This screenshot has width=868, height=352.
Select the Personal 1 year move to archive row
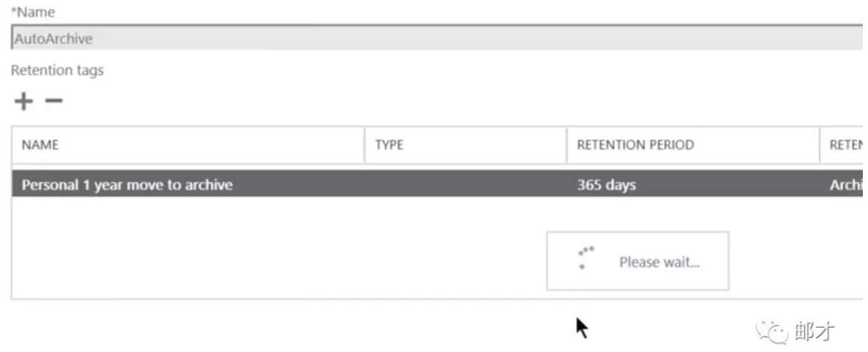[127, 185]
